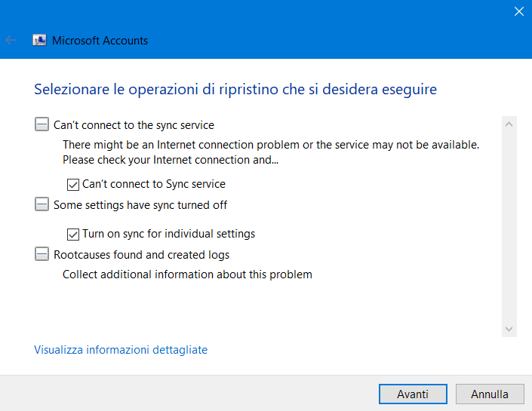Open the "Visualizza informazioni dettagliate" link
The width and height of the screenshot is (532, 411).
[121, 350]
